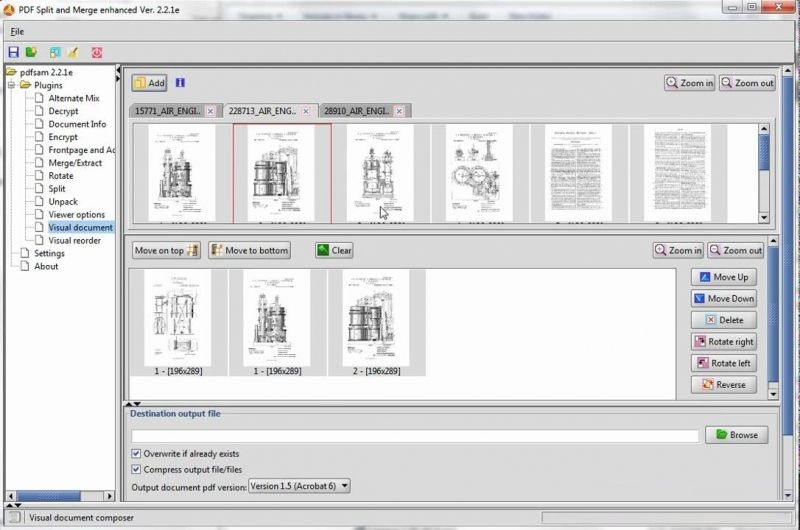Click the clear log broom icon
800x530 pixels.
pyautogui.click(x=72, y=52)
